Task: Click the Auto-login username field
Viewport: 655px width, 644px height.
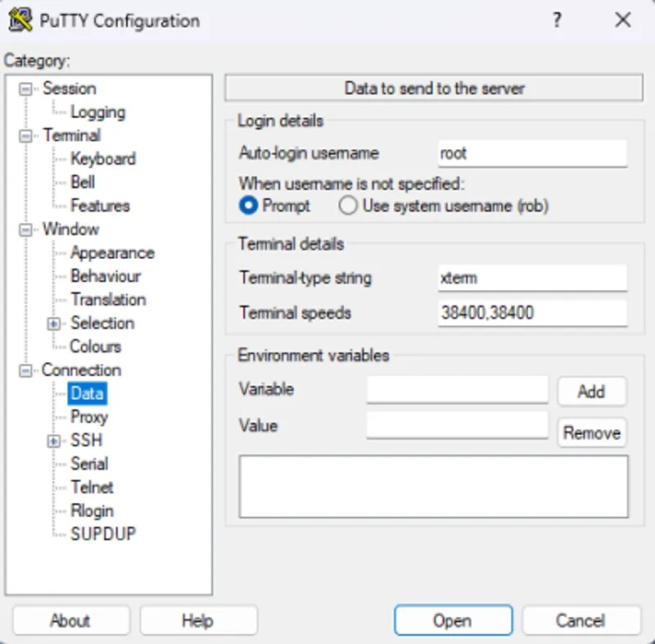Action: pyautogui.click(x=532, y=153)
